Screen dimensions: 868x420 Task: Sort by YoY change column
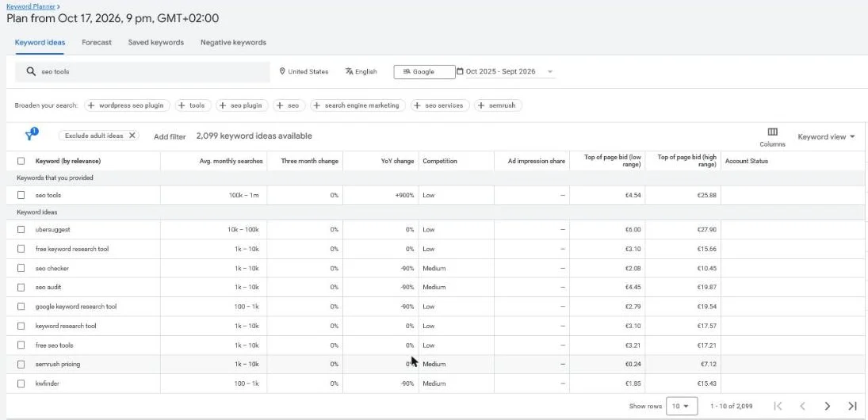coord(396,161)
